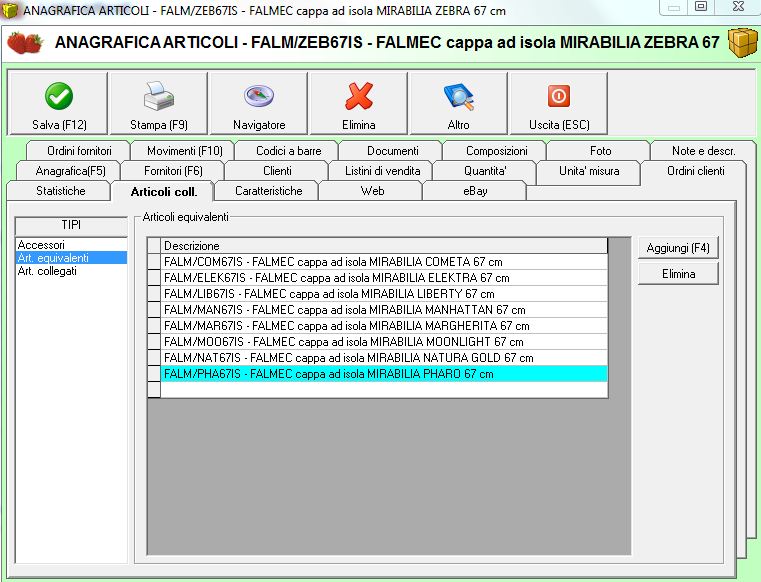
Task: Click the Aggiungi (F4) button
Action: click(x=678, y=248)
